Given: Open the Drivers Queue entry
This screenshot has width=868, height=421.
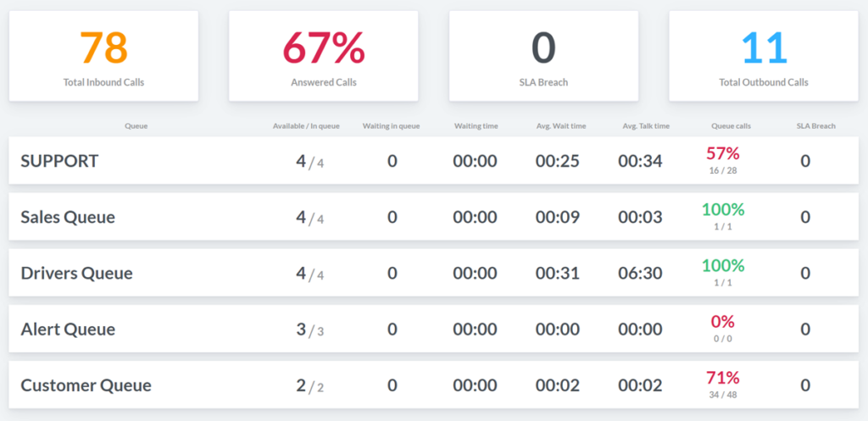Looking at the screenshot, I should click(76, 273).
